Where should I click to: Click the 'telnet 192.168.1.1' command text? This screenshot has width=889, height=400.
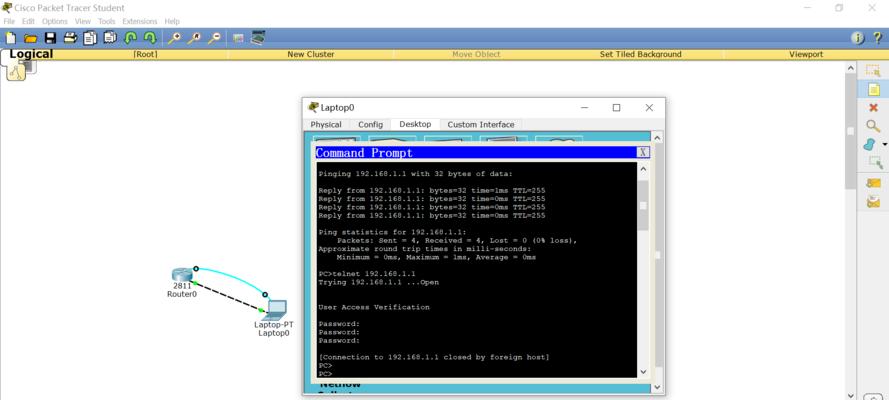[x=374, y=274]
